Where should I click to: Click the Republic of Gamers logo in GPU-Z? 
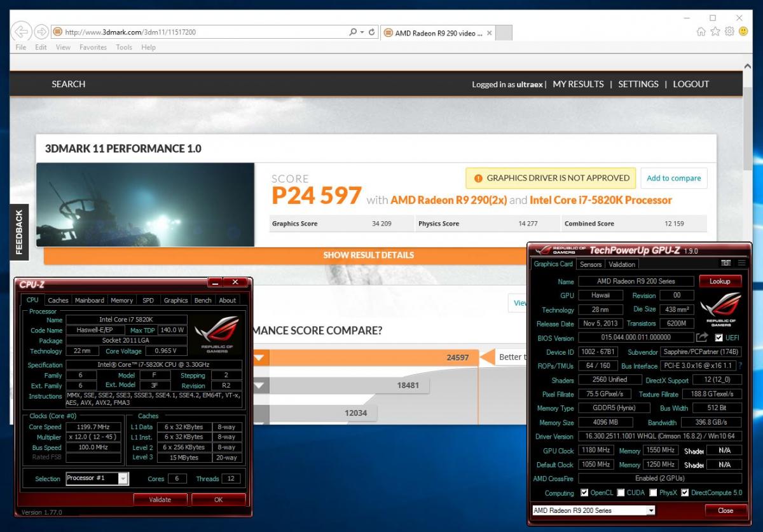[x=720, y=309]
